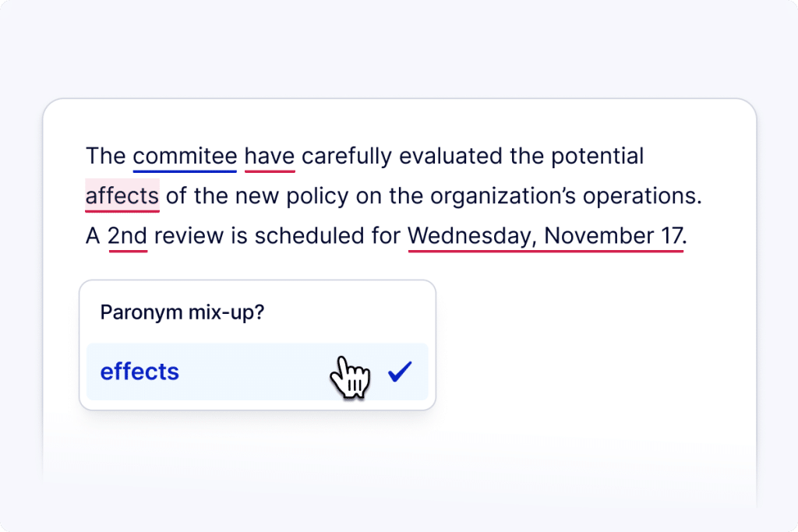Click the underlined "2nd" text
The height and width of the screenshot is (532, 798).
127,235
